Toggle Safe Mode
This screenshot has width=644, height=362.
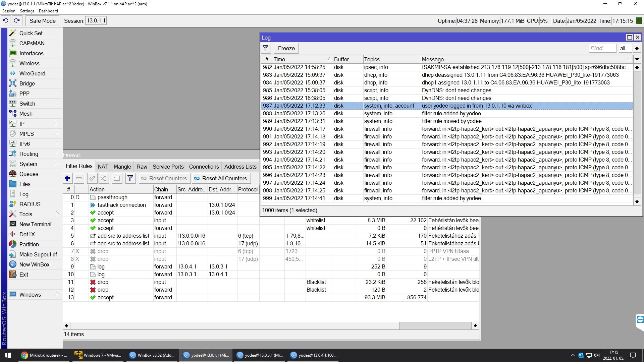point(43,21)
